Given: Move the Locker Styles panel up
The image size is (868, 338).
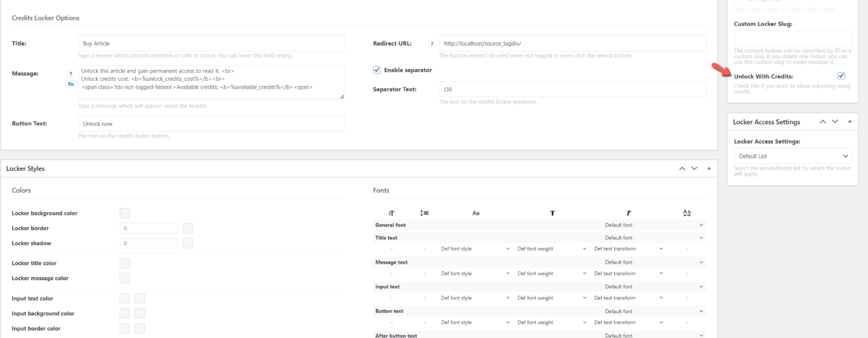Looking at the screenshot, I should tap(682, 168).
